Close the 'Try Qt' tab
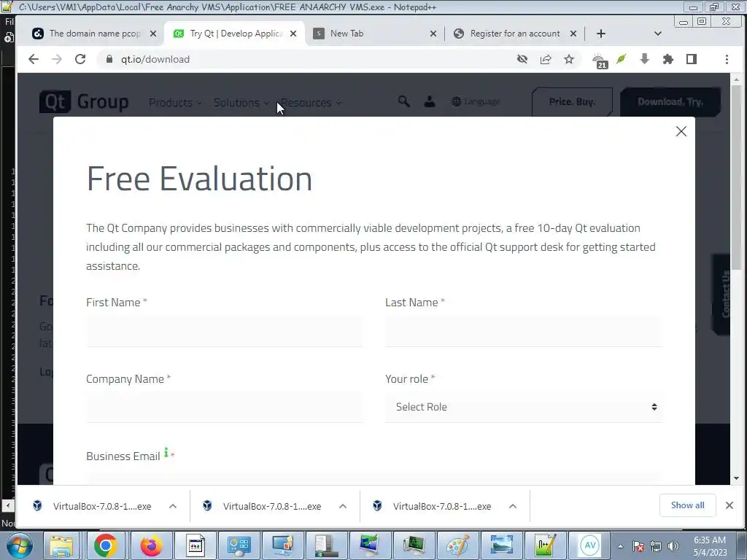Screen dimensions: 747x560 pos(293,34)
